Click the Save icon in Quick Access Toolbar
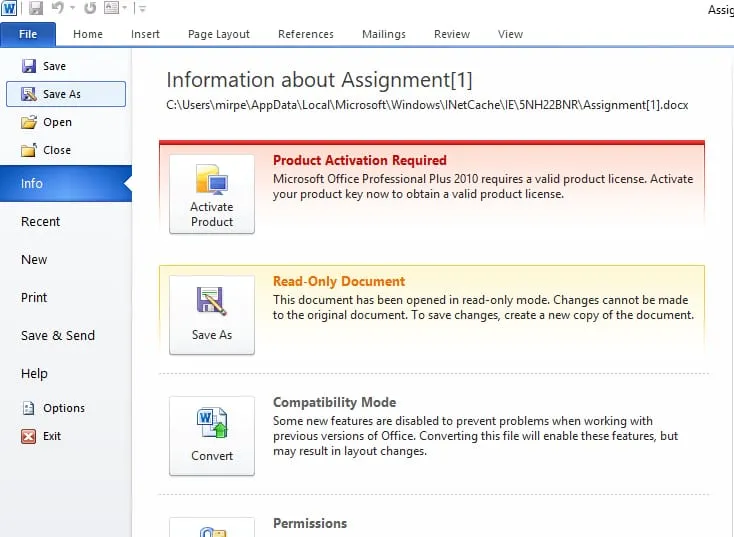The width and height of the screenshot is (734, 537). pos(36,8)
